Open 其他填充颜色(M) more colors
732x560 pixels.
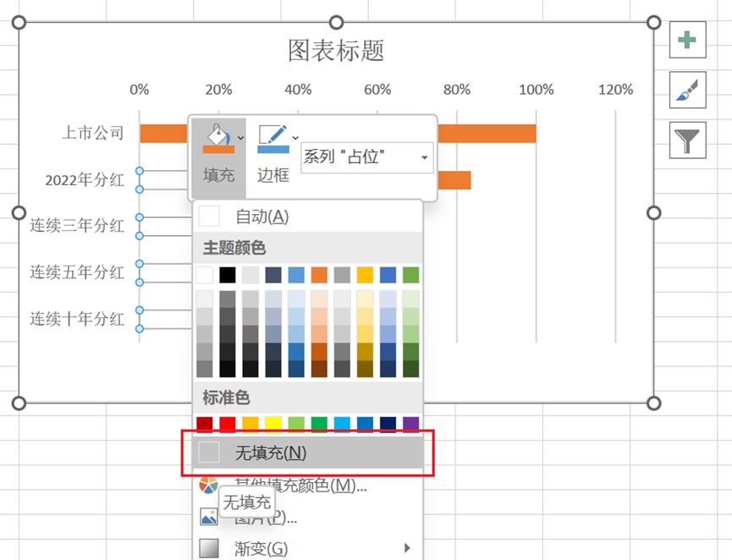tap(308, 486)
